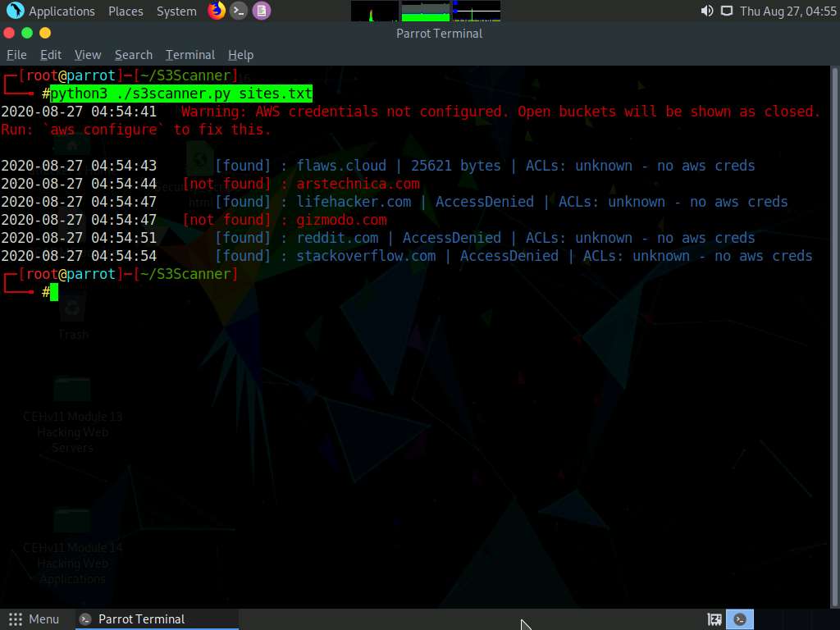Click the Parrot logo in the top panel
The width and height of the screenshot is (840, 630).
click(x=15, y=11)
